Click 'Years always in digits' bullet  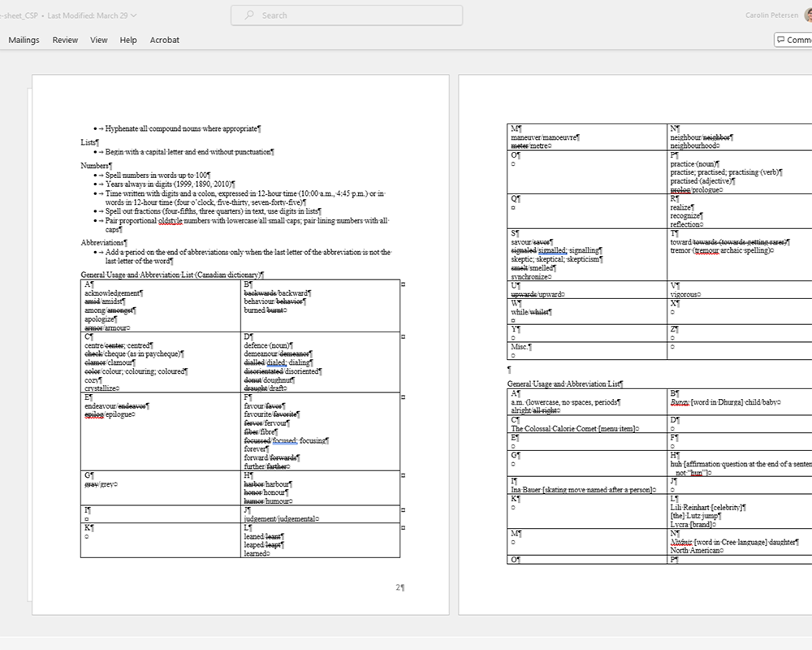[168, 184]
